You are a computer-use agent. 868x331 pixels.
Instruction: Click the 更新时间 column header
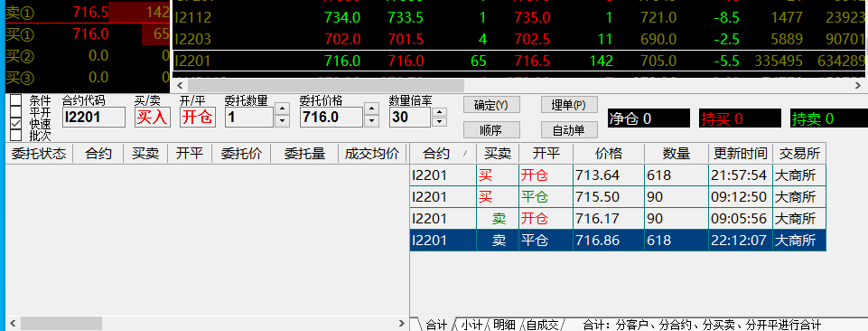(740, 154)
